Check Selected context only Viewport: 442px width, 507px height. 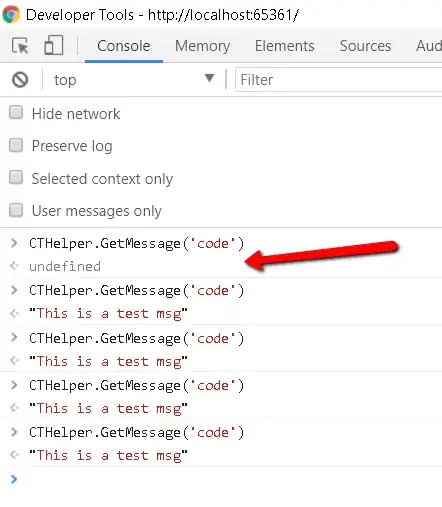[16, 178]
